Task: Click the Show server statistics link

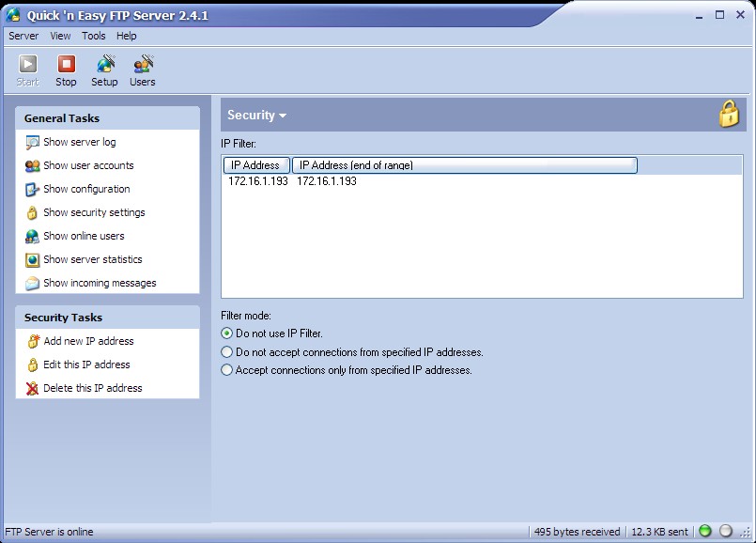Action: point(93,259)
